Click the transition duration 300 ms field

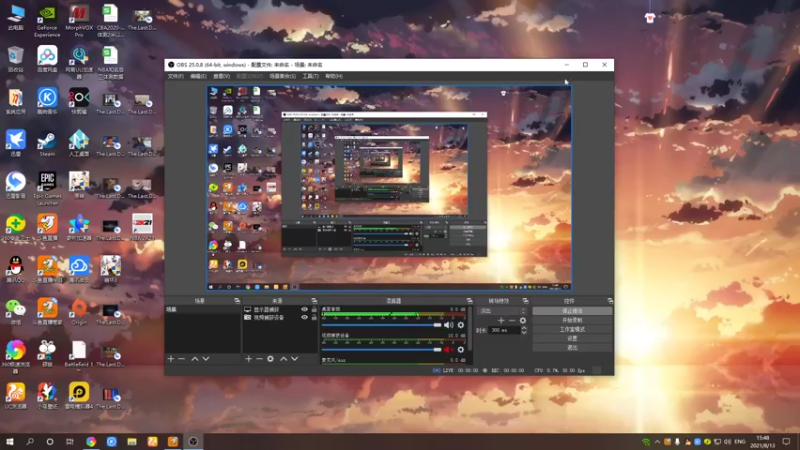(x=505, y=330)
